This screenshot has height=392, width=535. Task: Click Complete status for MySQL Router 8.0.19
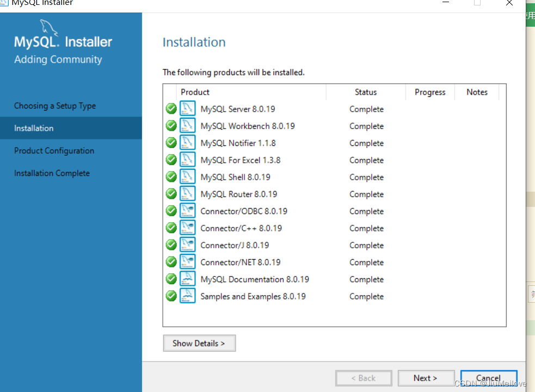(x=366, y=194)
